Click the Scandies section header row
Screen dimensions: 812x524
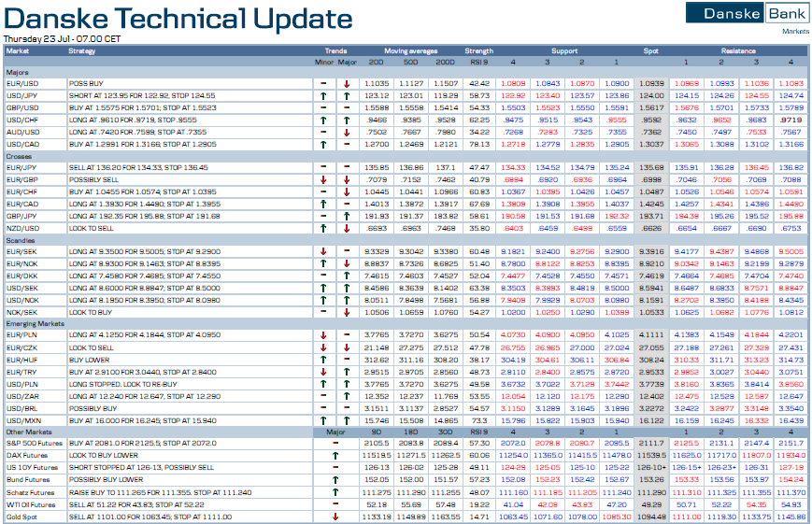(x=19, y=240)
